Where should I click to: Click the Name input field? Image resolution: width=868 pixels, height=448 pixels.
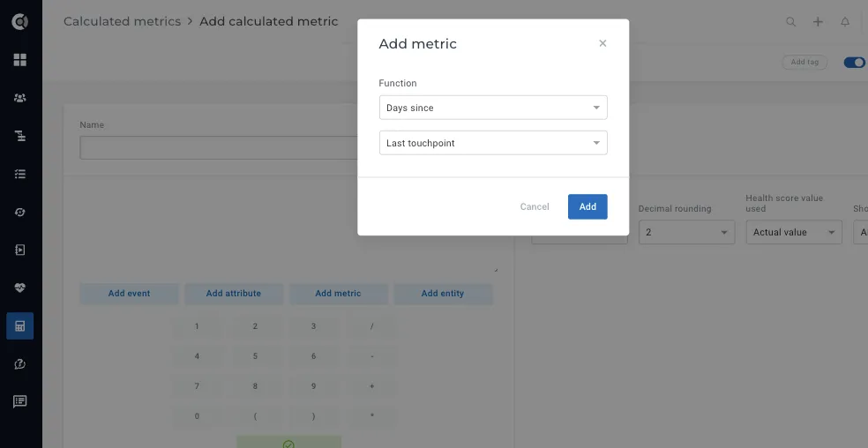tap(219, 148)
